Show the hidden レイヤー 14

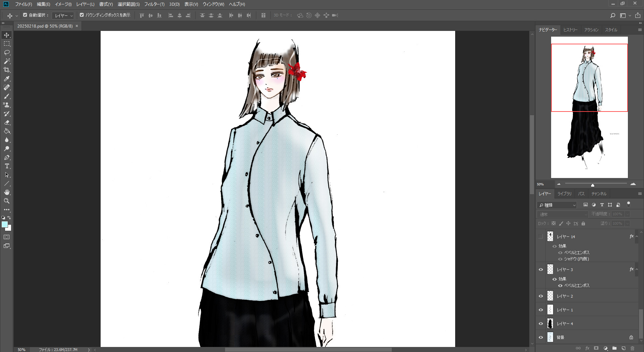pos(541,236)
